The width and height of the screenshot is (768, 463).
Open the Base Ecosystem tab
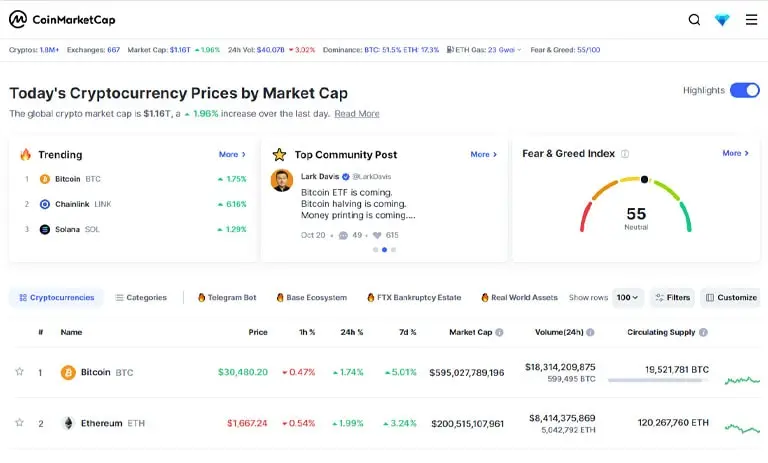[312, 298]
